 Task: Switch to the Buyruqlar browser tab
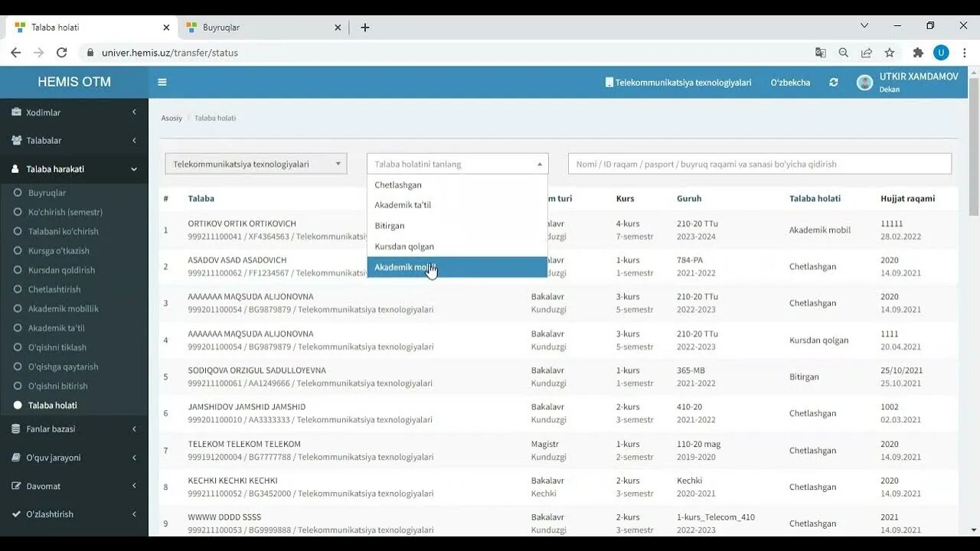pos(263,28)
